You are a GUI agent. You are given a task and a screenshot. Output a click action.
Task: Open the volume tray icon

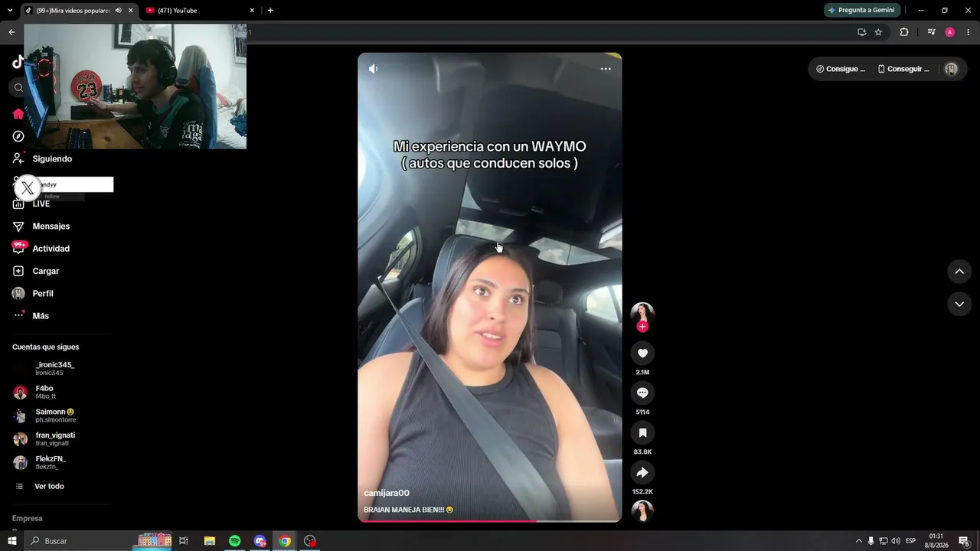click(x=895, y=541)
